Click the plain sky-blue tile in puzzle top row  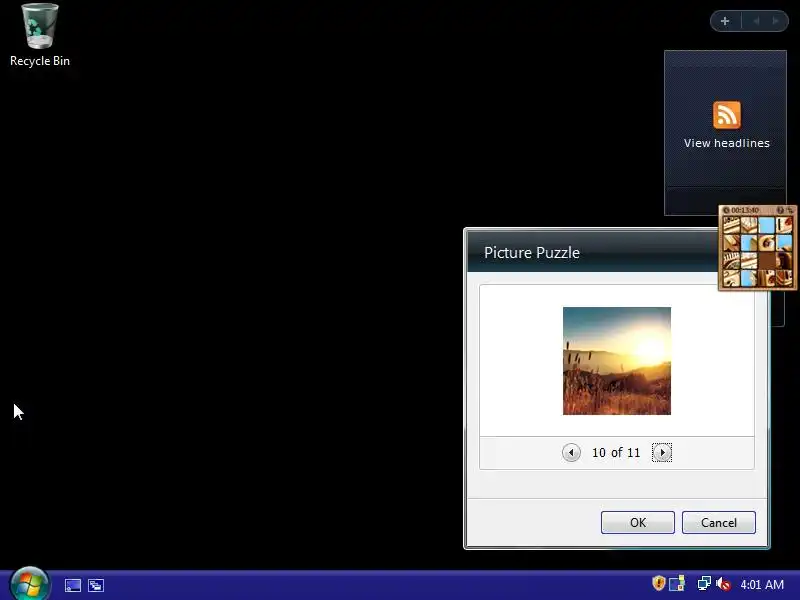point(766,225)
